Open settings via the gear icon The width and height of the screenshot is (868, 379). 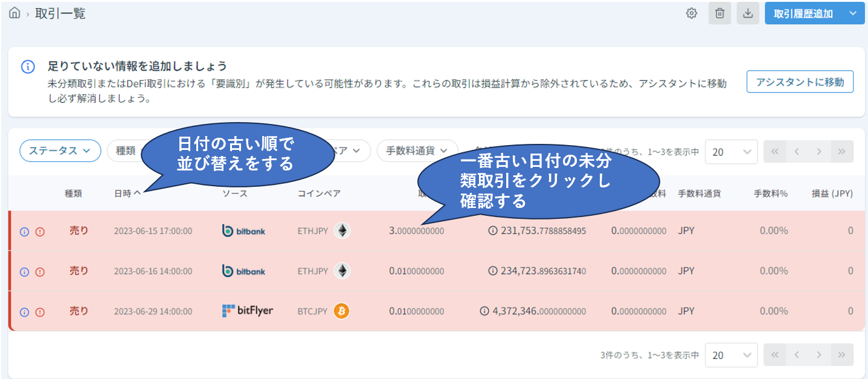tap(692, 13)
